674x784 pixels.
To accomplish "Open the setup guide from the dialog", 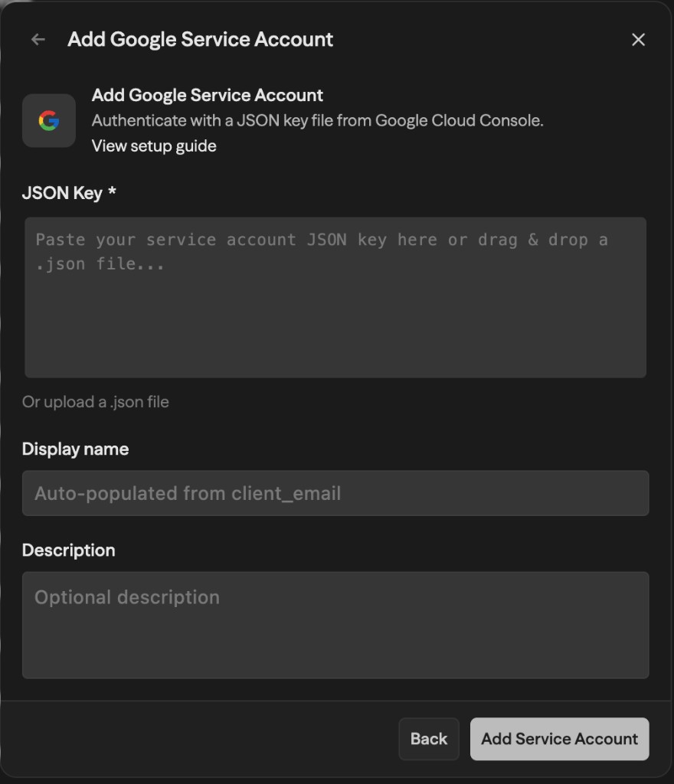I will pyautogui.click(x=153, y=145).
